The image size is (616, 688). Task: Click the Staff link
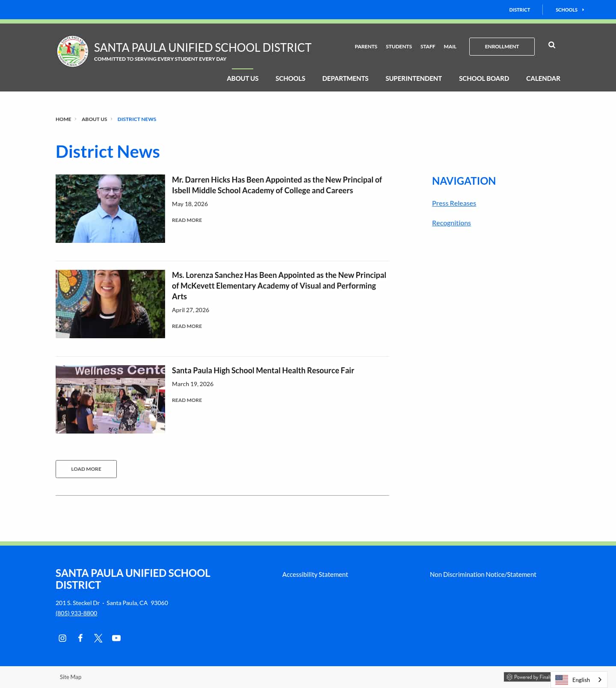428,47
